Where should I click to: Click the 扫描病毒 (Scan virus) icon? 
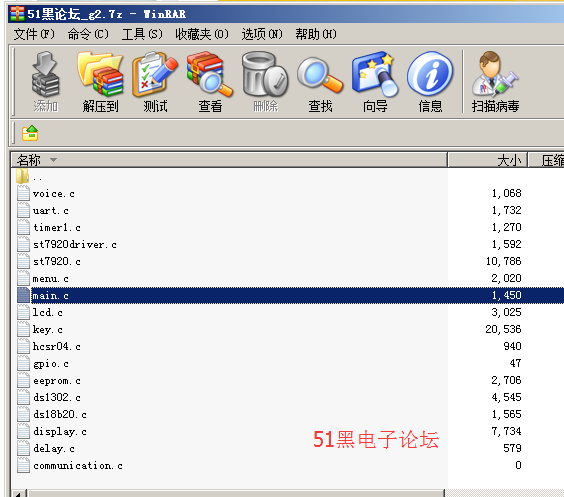coord(495,82)
